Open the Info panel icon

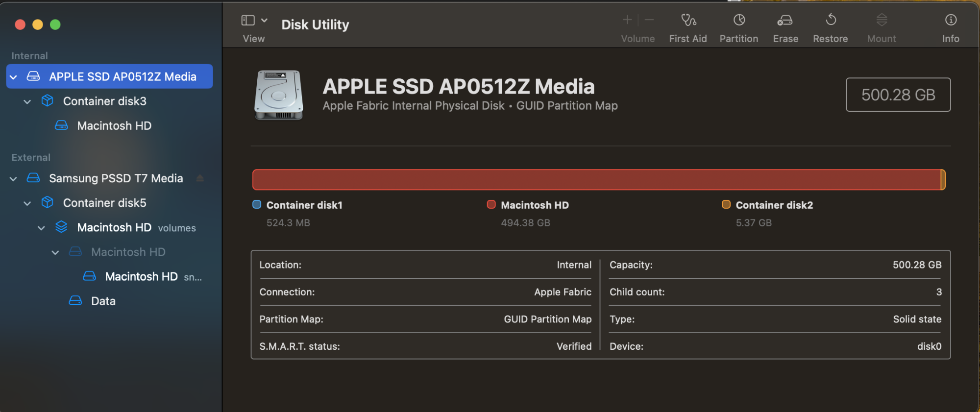pyautogui.click(x=951, y=20)
